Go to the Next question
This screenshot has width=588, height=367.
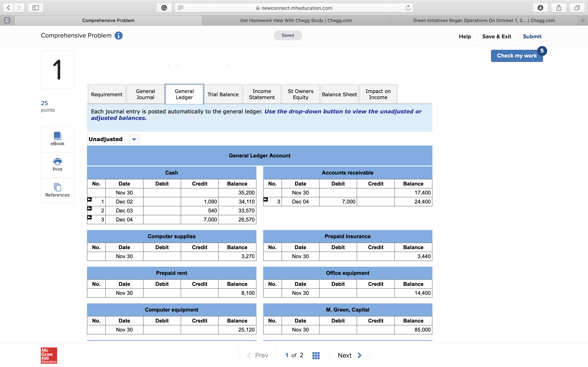coord(349,355)
